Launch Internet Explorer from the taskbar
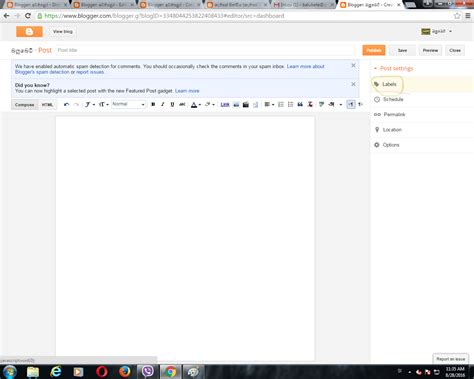Screen dimensions: 474x379 (x=56, y=371)
